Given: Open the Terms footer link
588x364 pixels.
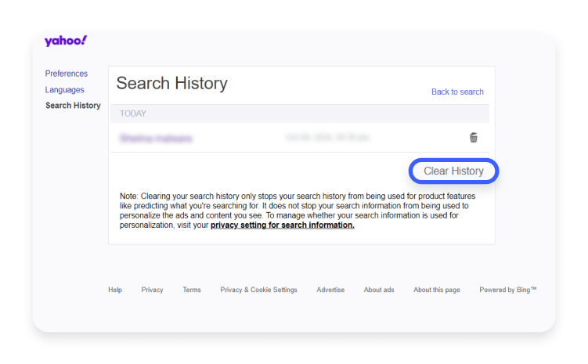Looking at the screenshot, I should 192,290.
